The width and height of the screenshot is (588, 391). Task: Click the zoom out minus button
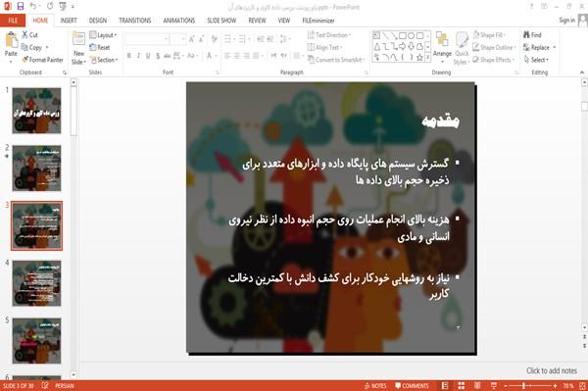tap(506, 386)
